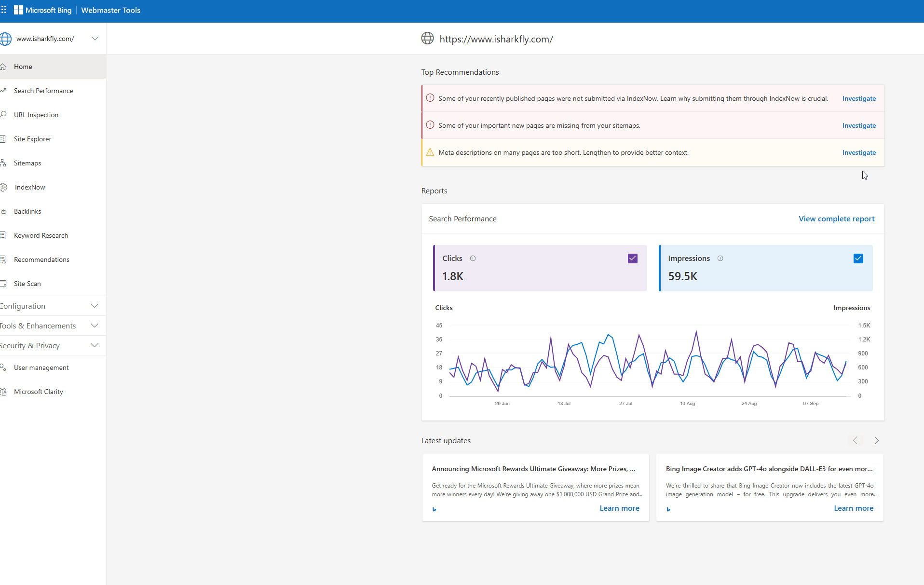Click the Microsoft Bing logo
The image size is (924, 585).
(42, 10)
